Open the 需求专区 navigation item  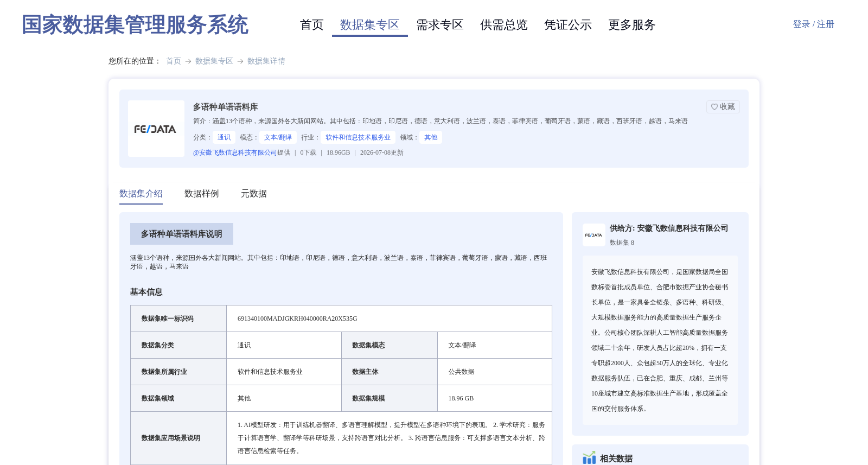[x=440, y=25]
